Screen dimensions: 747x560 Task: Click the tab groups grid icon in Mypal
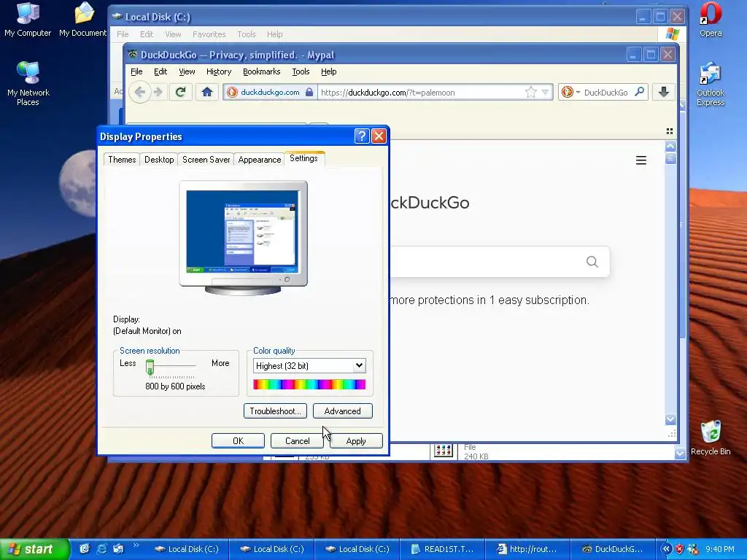[670, 131]
